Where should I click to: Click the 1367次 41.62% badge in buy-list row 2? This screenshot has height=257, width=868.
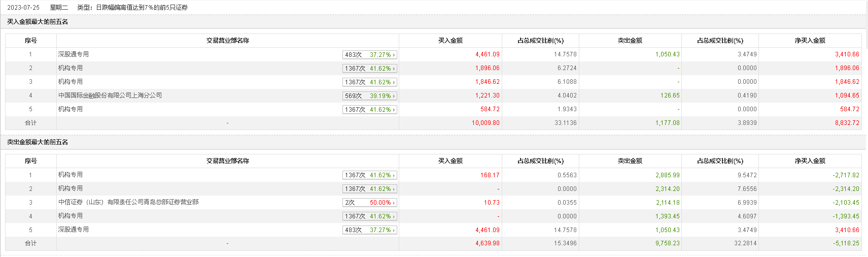tap(369, 69)
